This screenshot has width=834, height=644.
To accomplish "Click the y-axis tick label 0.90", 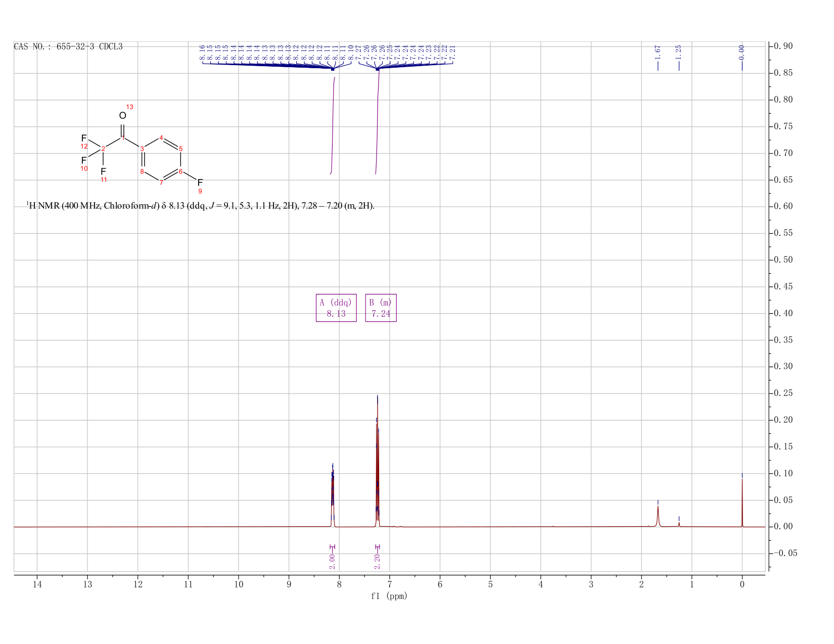I will tap(784, 46).
